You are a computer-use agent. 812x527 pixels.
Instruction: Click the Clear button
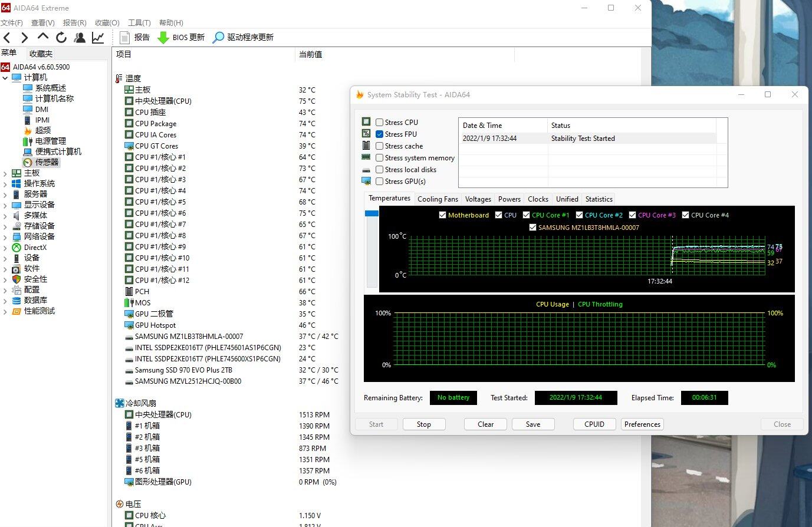pos(485,424)
